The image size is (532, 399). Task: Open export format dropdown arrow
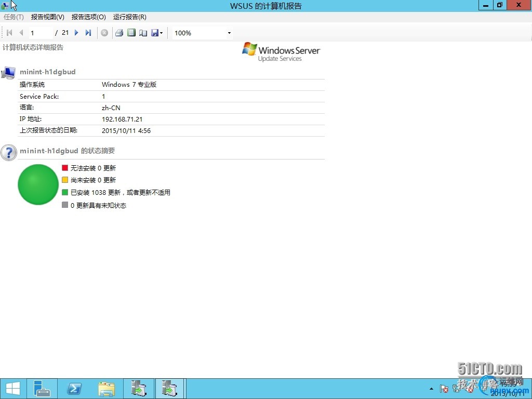[x=161, y=33]
